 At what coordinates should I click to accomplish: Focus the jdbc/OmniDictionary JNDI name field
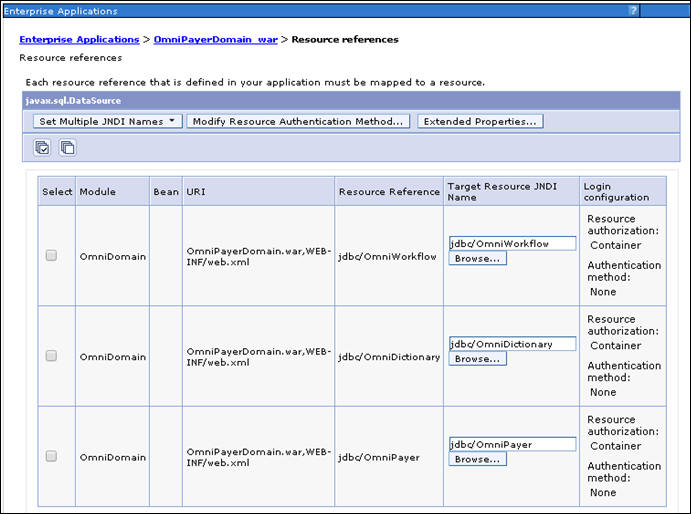(512, 344)
